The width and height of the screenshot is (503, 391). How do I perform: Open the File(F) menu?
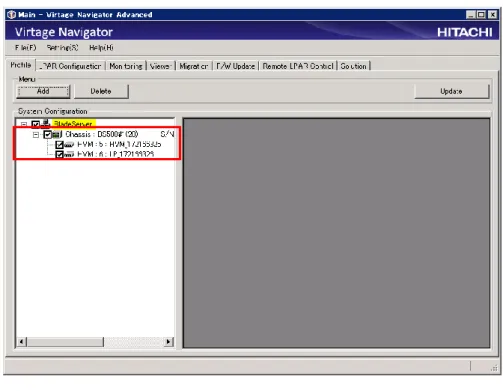(x=26, y=48)
